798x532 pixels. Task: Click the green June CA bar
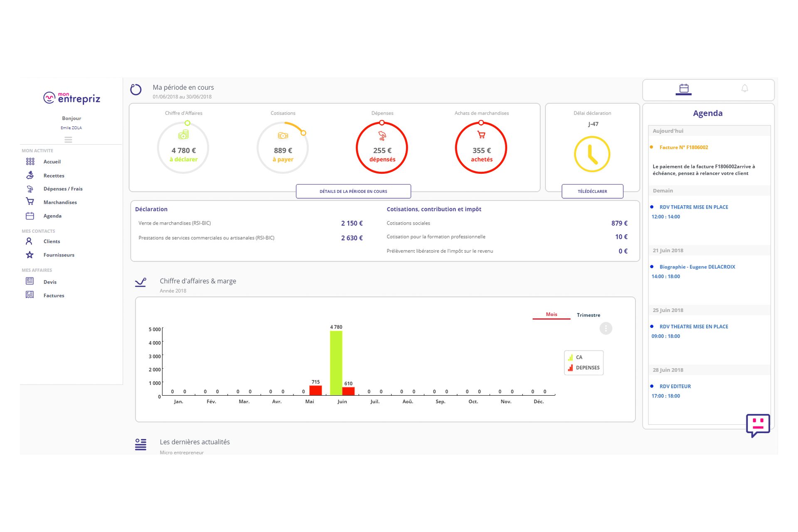point(336,362)
